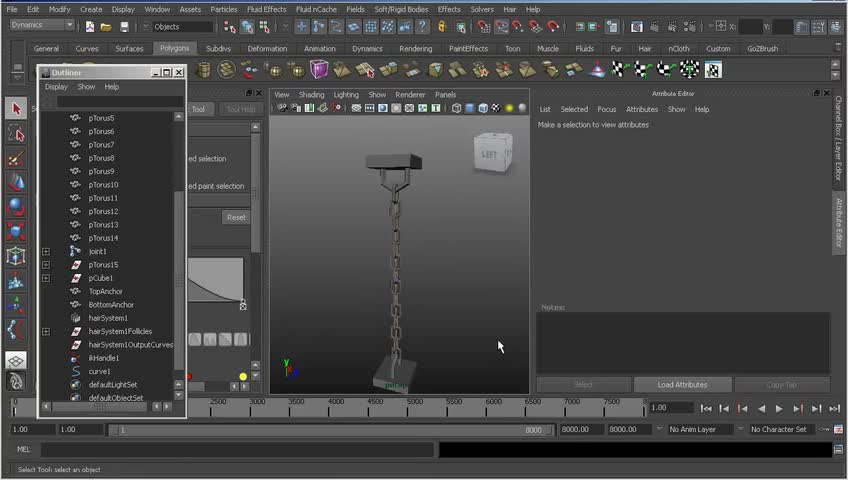Click the Attribute Editor side tab
848x480 pixels.
pos(839,223)
